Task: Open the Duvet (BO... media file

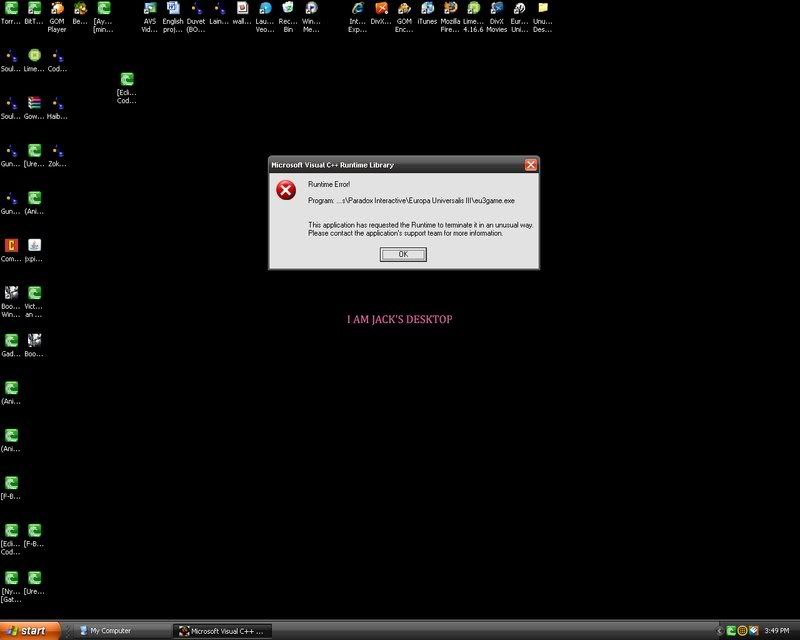Action: [x=195, y=17]
